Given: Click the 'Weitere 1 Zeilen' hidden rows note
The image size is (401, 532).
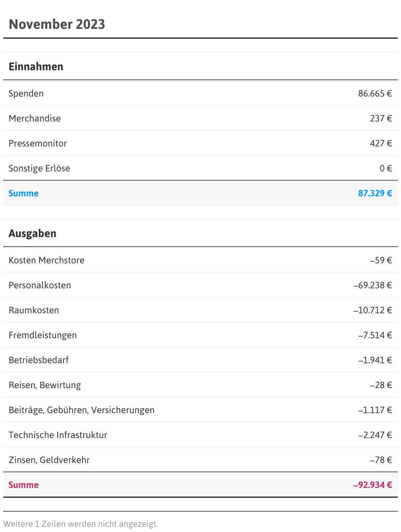Looking at the screenshot, I should tap(81, 523).
